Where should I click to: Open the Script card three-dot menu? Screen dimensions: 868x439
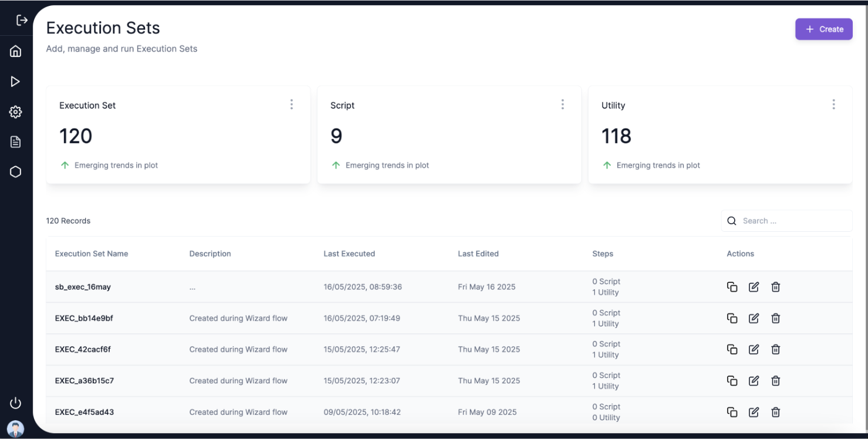562,104
